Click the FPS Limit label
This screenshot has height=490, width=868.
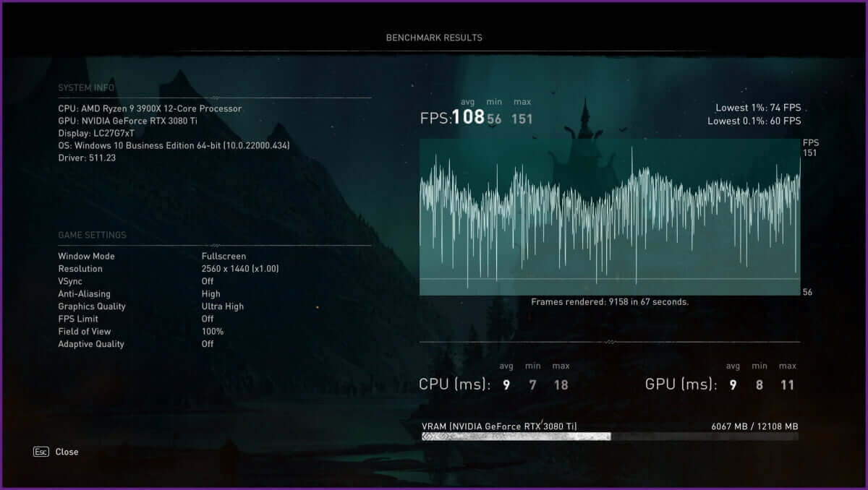coord(78,319)
